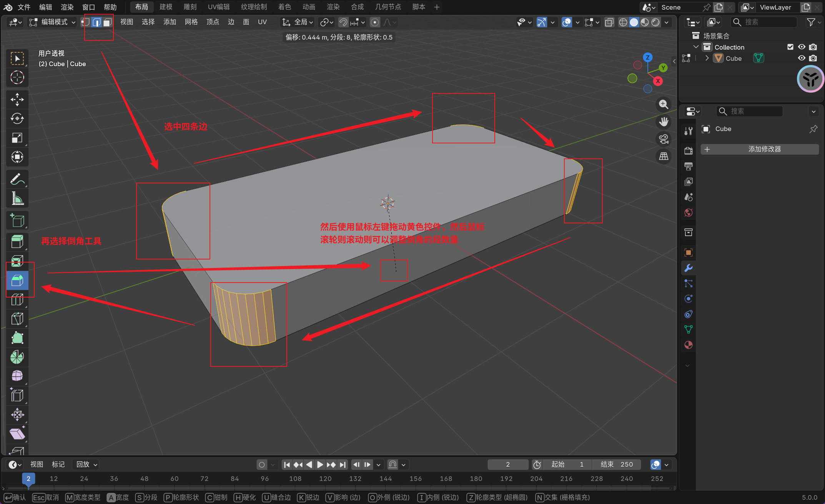Open the 网格 menu
The width and height of the screenshot is (825, 504).
pyautogui.click(x=191, y=22)
